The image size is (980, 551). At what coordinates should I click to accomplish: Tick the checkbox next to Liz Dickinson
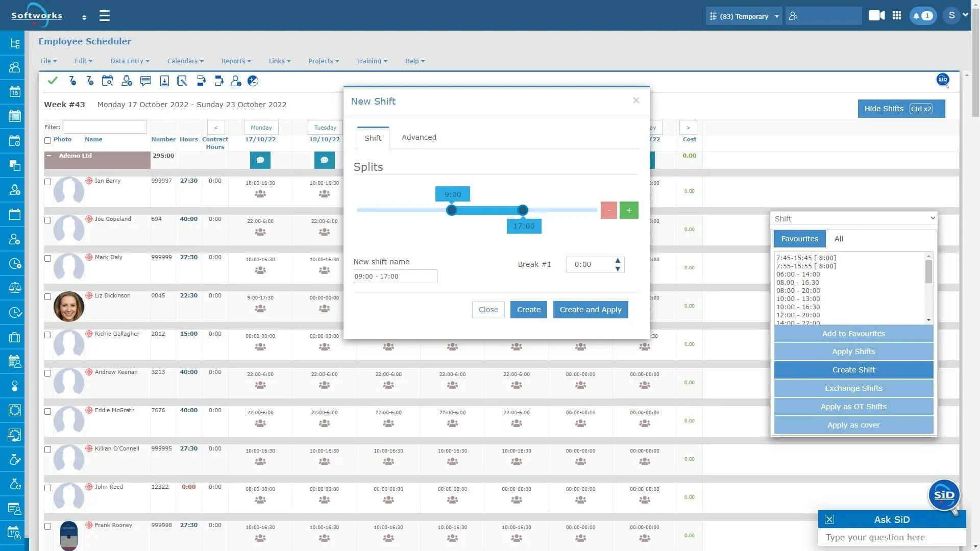[48, 297]
